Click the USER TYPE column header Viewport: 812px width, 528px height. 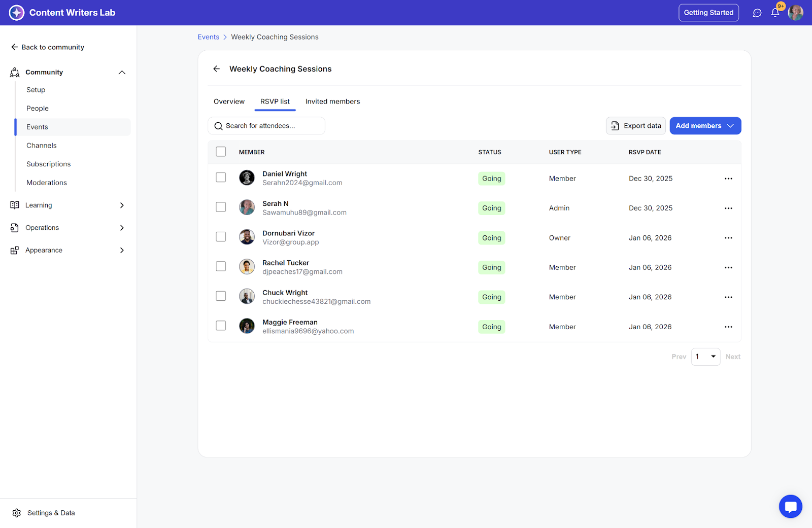[565, 152]
